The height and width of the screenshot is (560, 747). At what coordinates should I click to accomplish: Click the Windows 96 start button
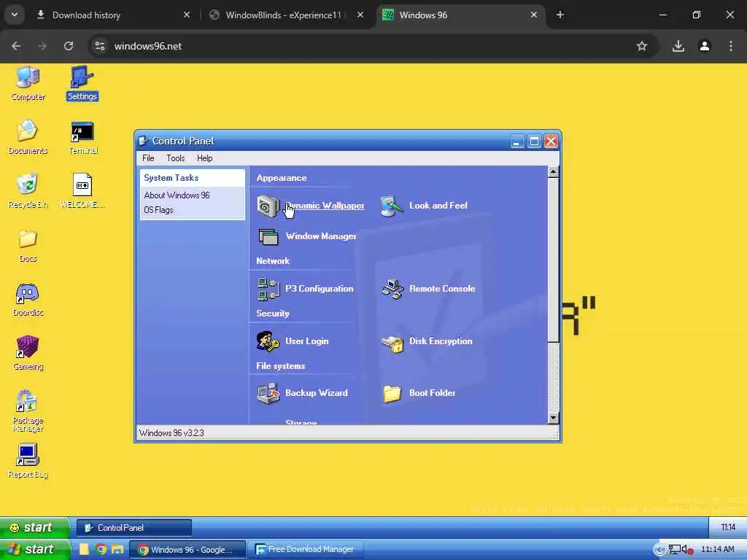coord(34,527)
